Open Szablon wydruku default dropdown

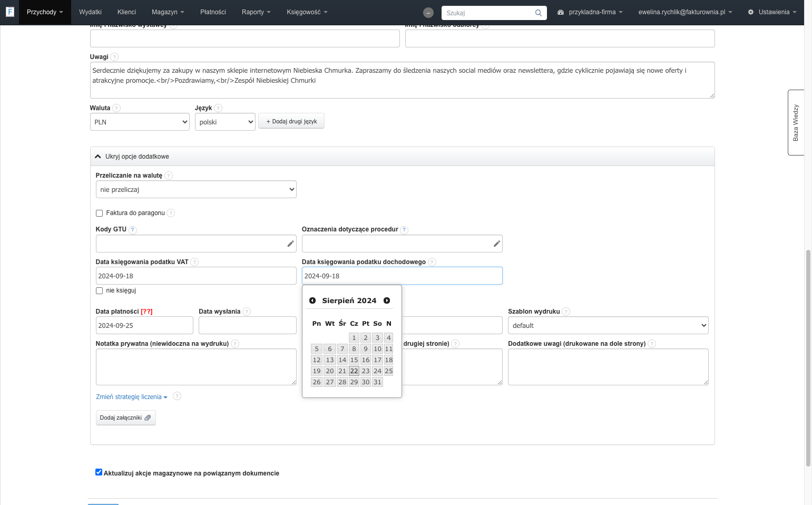(x=608, y=325)
